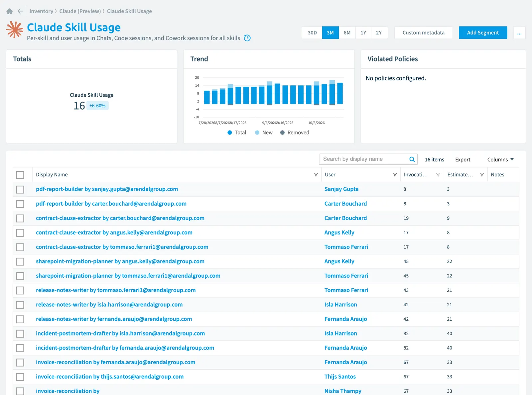The width and height of the screenshot is (532, 395).
Task: Open release-notes-writer by isla.harrison link
Action: (109, 305)
